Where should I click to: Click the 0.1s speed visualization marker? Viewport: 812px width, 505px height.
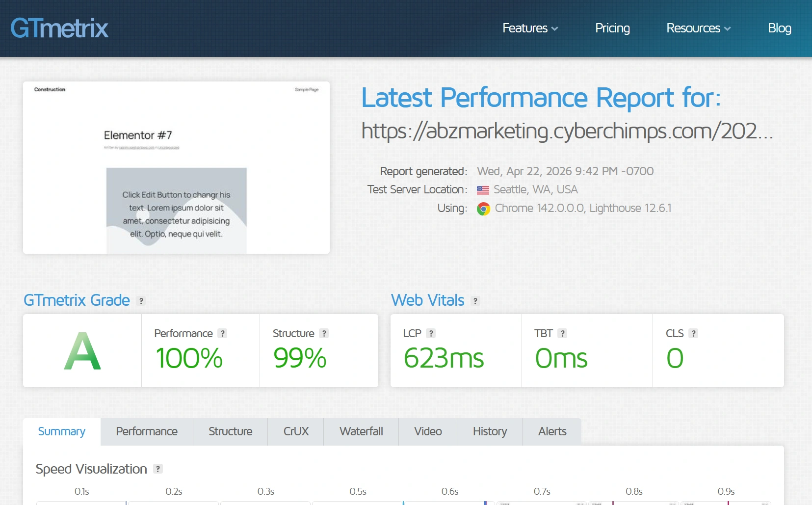81,491
